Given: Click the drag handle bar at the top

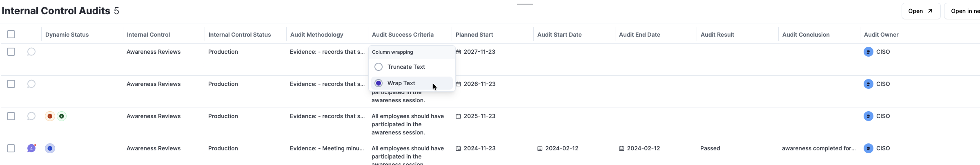Looking at the screenshot, I should (525, 4).
